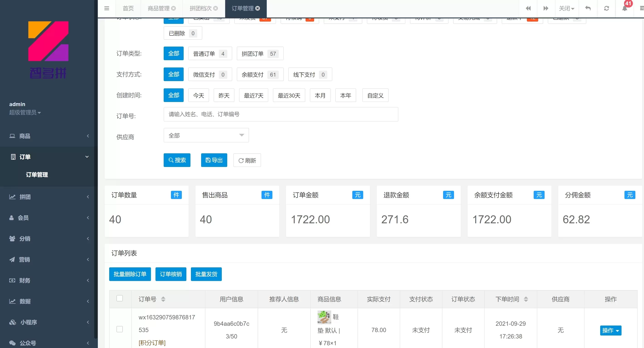Viewport: 644px width, 348px height.
Task: Click the 批量发货 button
Action: click(206, 274)
